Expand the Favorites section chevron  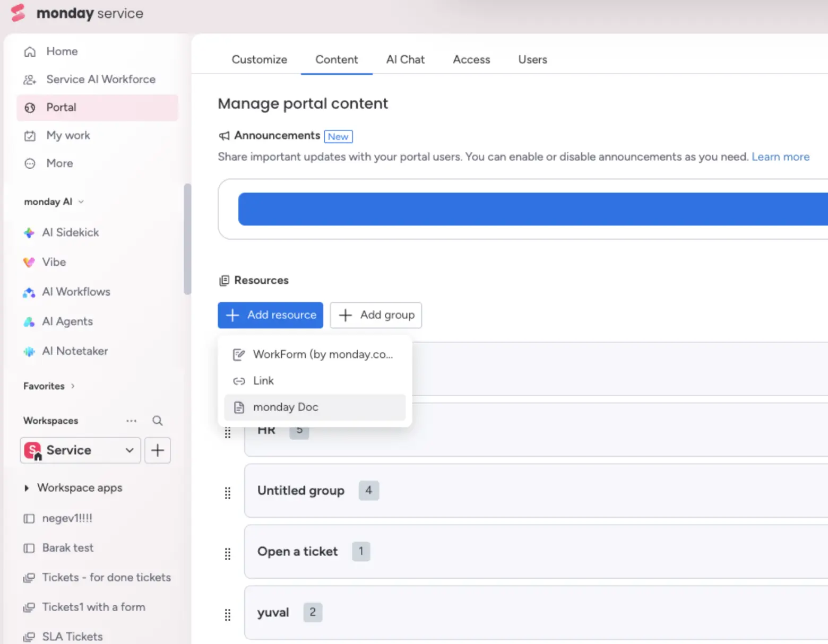point(73,386)
